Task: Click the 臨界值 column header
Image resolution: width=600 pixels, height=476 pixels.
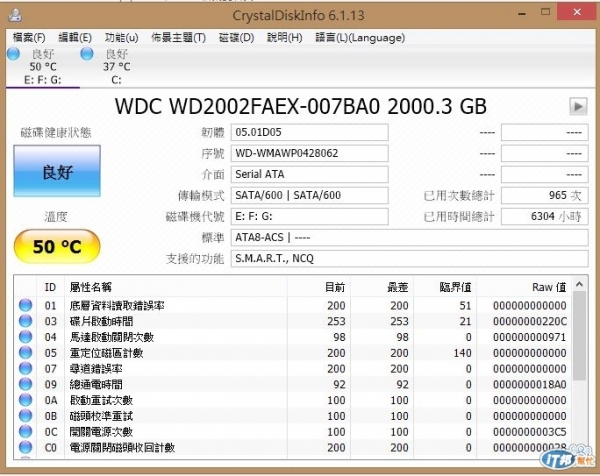Action: coord(445,287)
